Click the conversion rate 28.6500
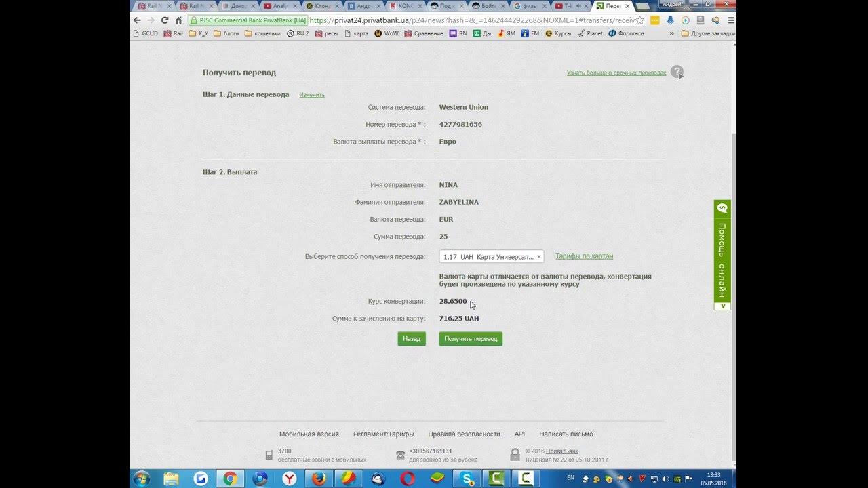 coord(453,301)
